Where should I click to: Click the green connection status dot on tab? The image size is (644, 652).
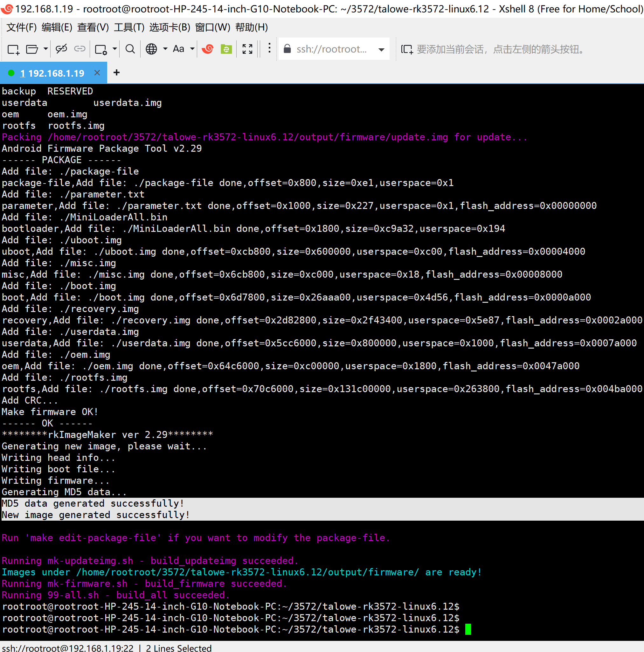(11, 73)
